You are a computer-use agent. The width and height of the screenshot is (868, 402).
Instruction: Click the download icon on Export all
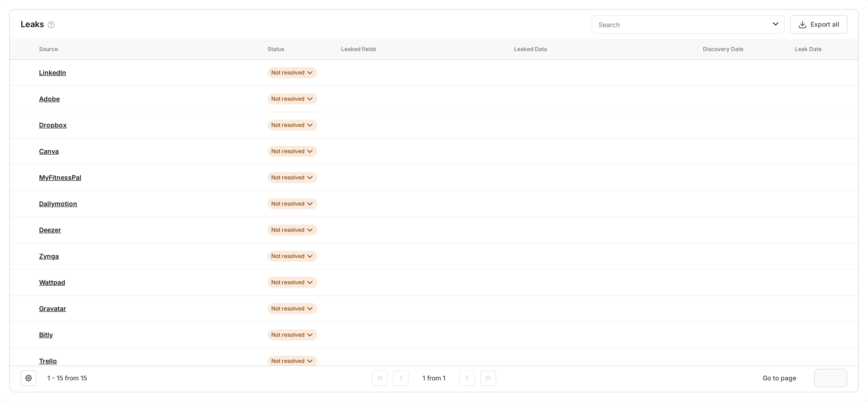click(803, 24)
